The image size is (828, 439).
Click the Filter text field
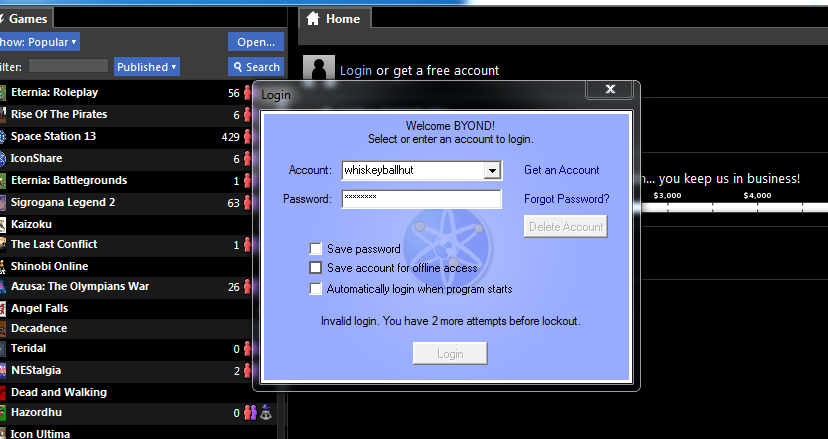coord(68,66)
